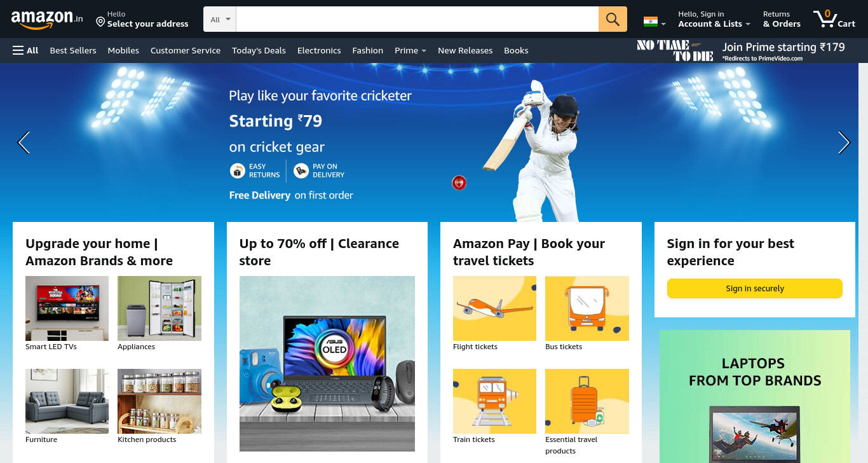
Task: Go to Best Sellers page
Action: pyautogui.click(x=73, y=50)
